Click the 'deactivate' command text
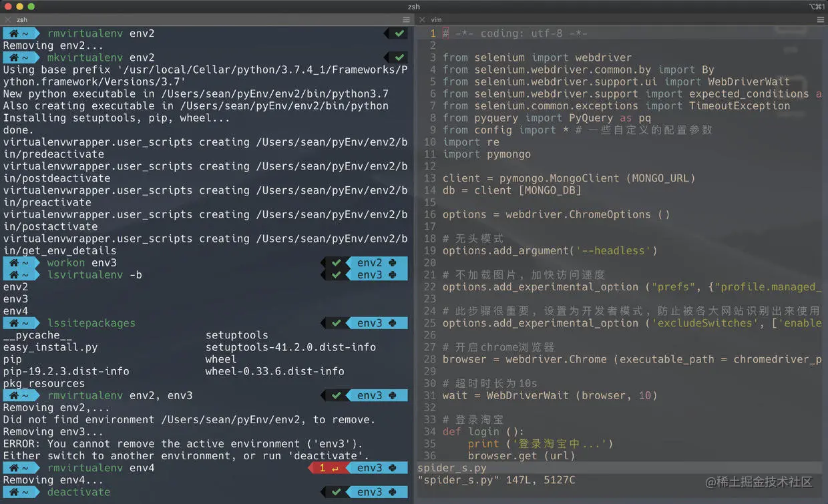The height and width of the screenshot is (504, 828). pos(78,492)
